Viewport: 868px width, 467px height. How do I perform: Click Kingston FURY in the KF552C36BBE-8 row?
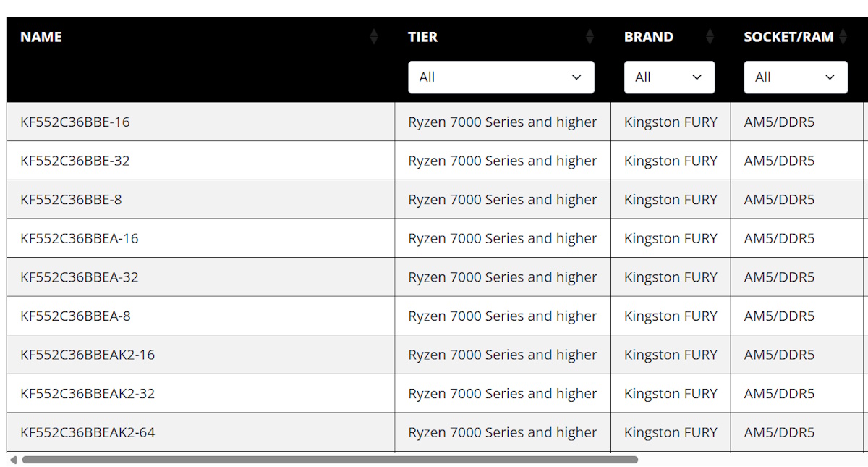[x=671, y=200]
